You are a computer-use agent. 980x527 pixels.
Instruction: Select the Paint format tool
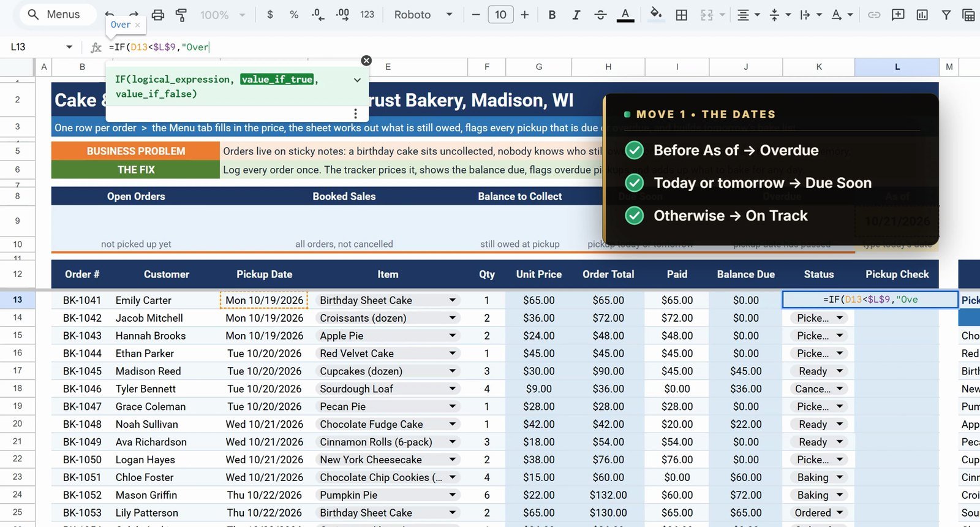click(x=181, y=15)
